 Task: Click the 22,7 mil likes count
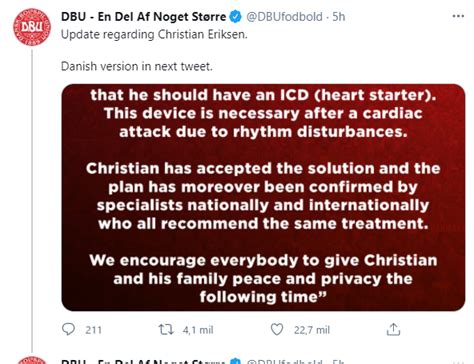click(x=312, y=330)
